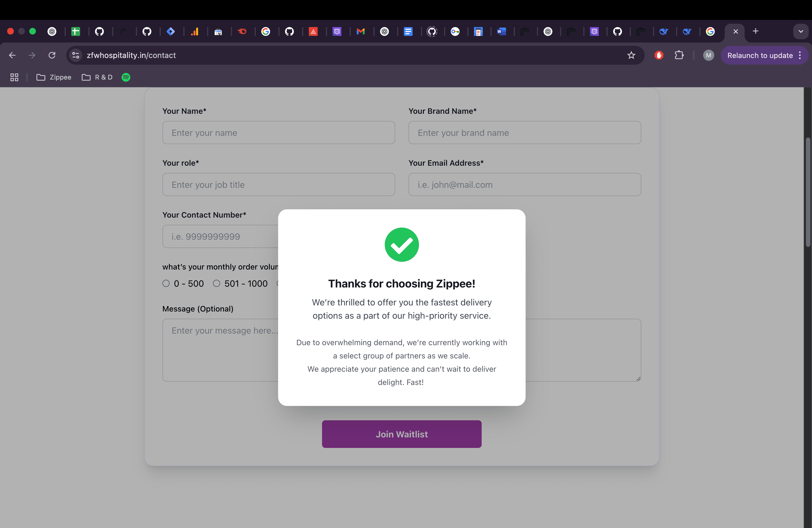
Task: Select the 501 - 1000 order volume option
Action: [217, 283]
